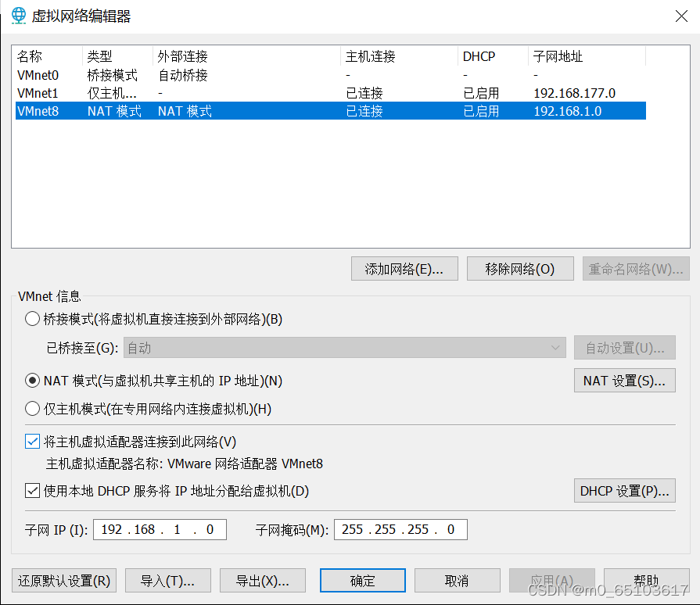Image resolution: width=700 pixels, height=605 pixels.
Task: Click the 外部连接 column header
Action: (247, 56)
